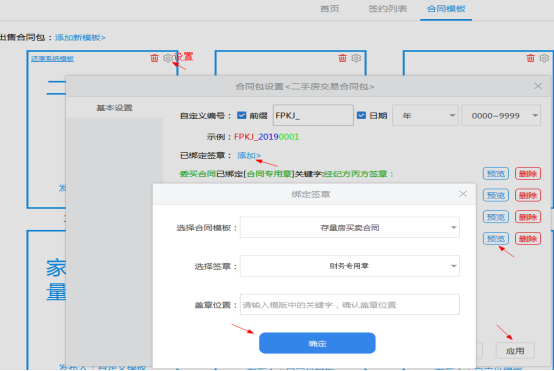Click the 应用 button
554x371 pixels.
(x=515, y=351)
